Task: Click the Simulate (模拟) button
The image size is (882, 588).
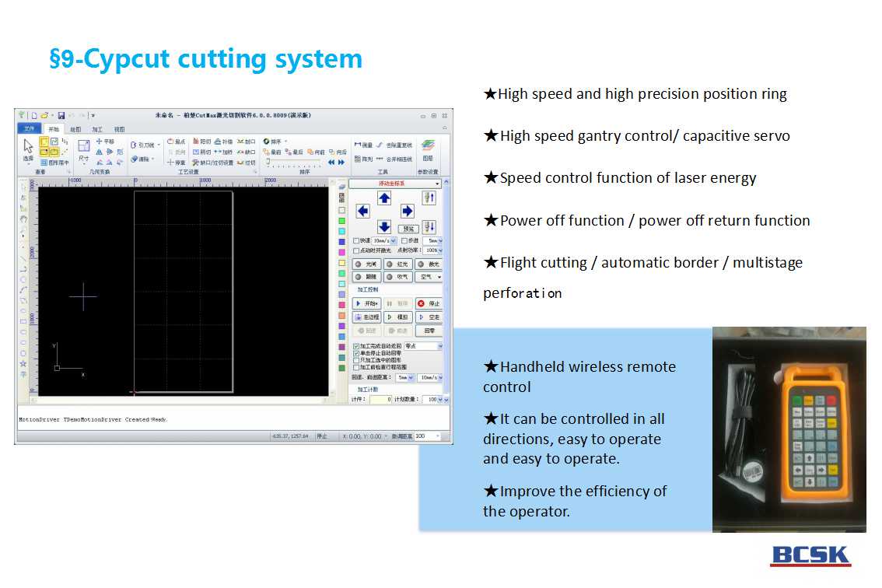Action: coord(397,317)
